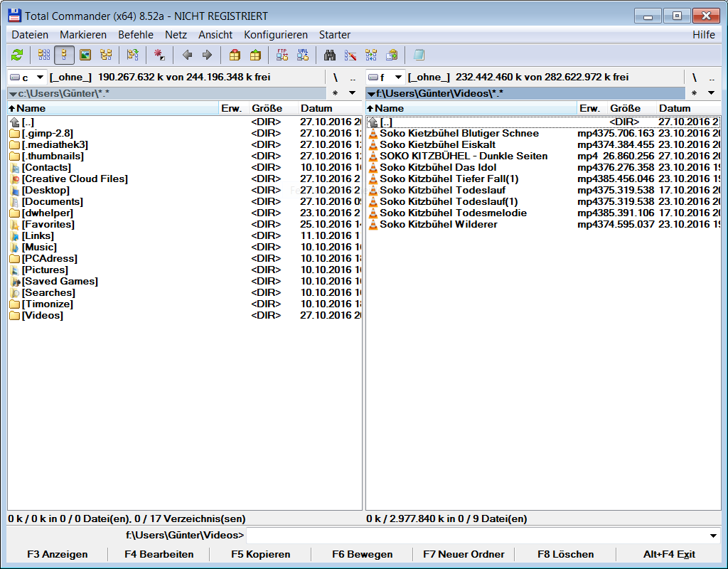Screen dimensions: 728x569
Task: Open the Netz menu
Action: [176, 35]
